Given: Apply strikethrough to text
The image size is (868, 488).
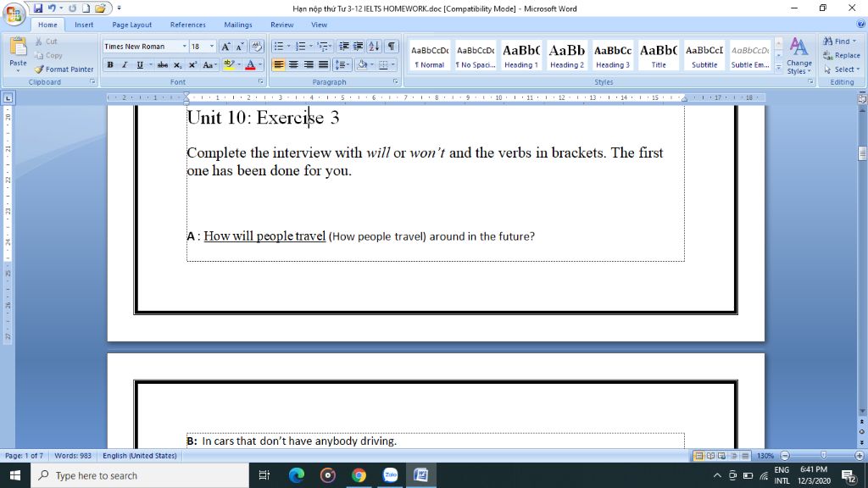Looking at the screenshot, I should 162,64.
